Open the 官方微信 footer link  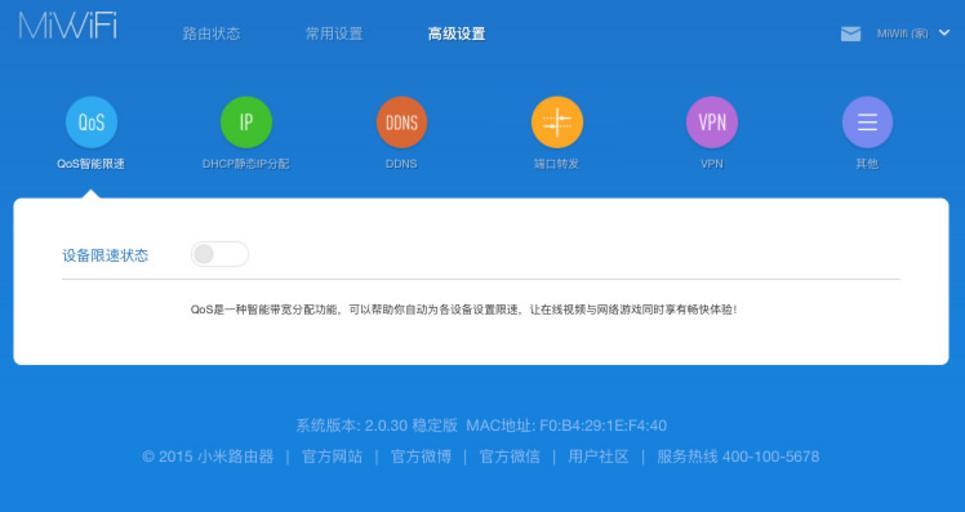coord(509,457)
